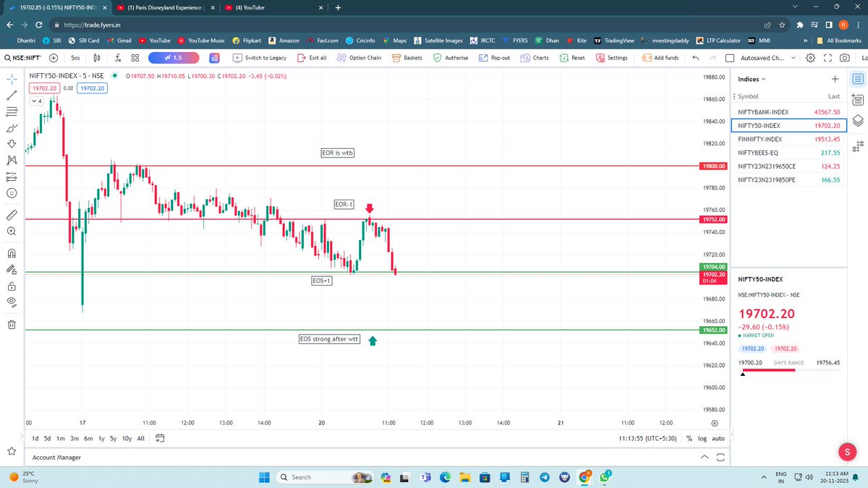Open go to date calendar icon
This screenshot has width=868, height=488.
[160, 438]
